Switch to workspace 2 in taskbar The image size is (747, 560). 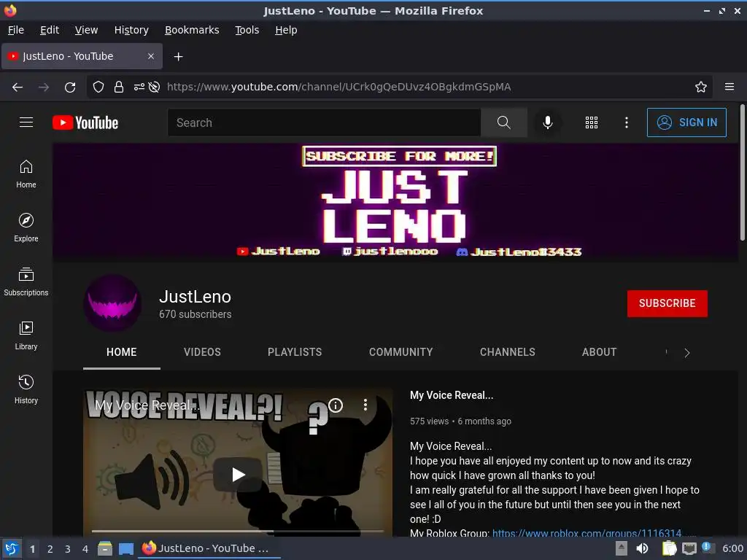[50, 549]
